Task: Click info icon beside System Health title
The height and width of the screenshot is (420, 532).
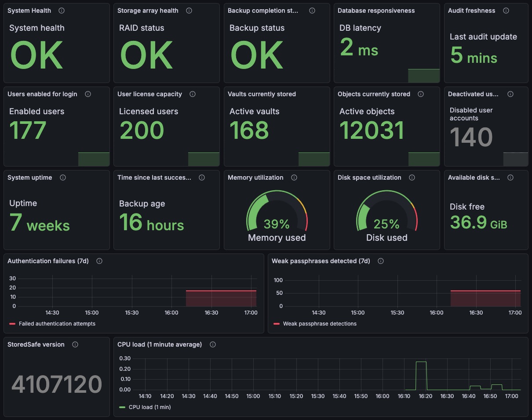Action: tap(62, 11)
